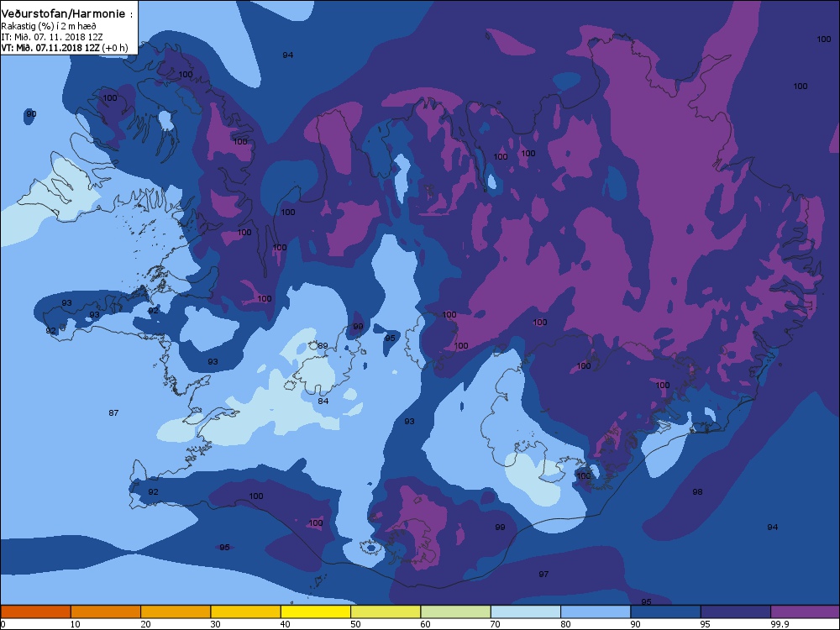Pick the dark indigo 95–99.9 legend swatch
Image resolution: width=840 pixels, height=630 pixels.
pyautogui.click(x=736, y=612)
